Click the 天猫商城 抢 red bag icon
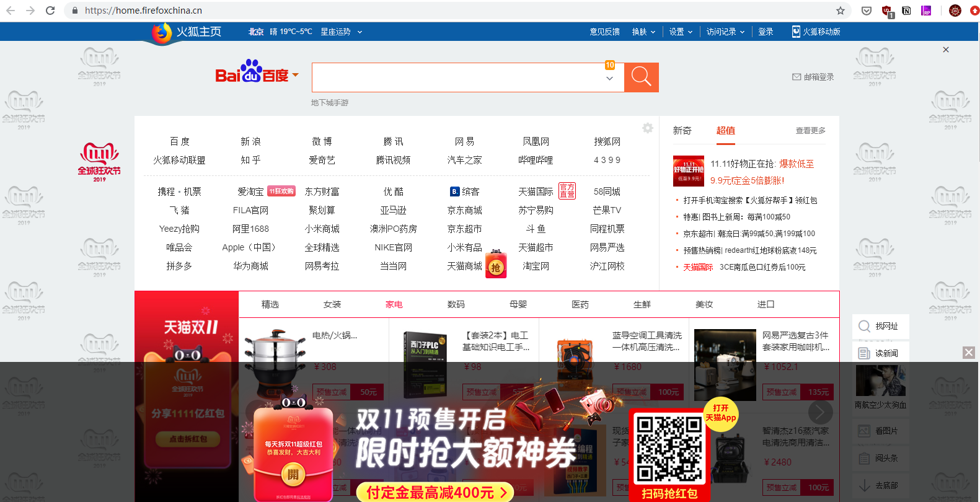Image resolution: width=980 pixels, height=502 pixels. (x=496, y=265)
